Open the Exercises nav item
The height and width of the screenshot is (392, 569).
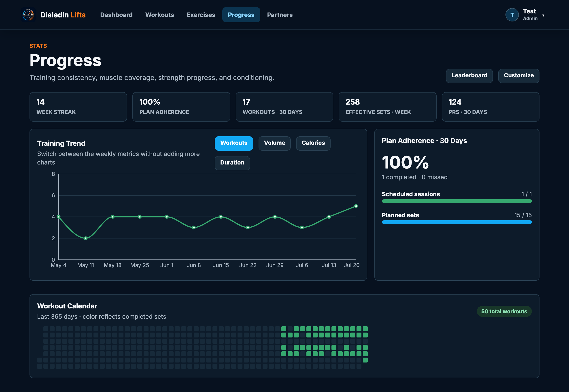pos(201,15)
